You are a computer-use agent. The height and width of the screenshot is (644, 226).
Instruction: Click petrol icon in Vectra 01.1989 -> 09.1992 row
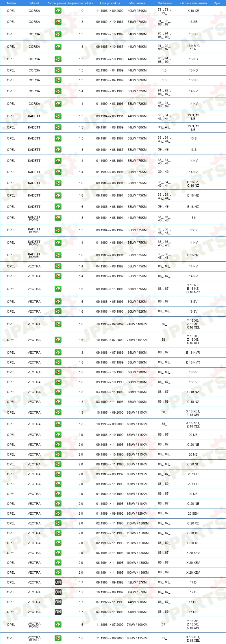click(58, 513)
